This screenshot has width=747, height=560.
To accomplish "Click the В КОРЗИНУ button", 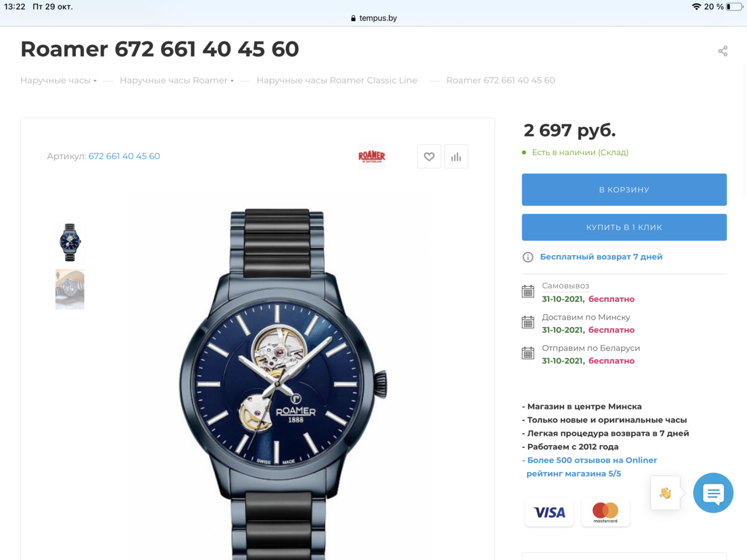I will (x=624, y=190).
